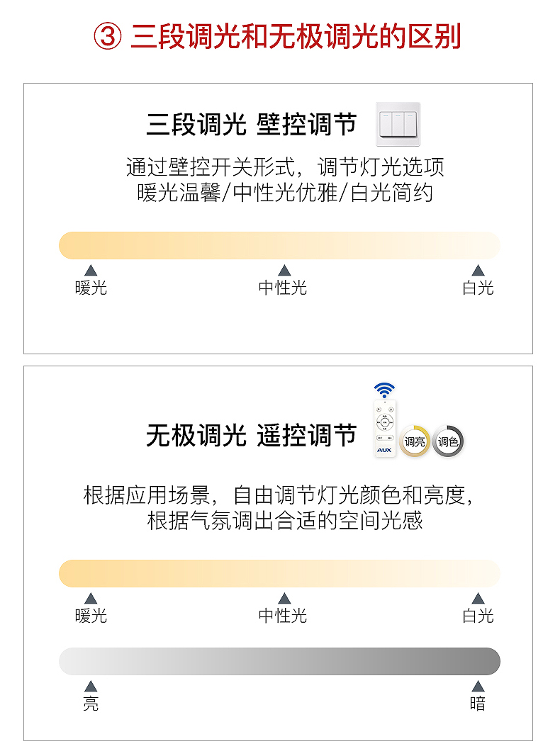560x756 pixels.
Task: Click the gray brightness gradient bar
Action: pos(279,661)
